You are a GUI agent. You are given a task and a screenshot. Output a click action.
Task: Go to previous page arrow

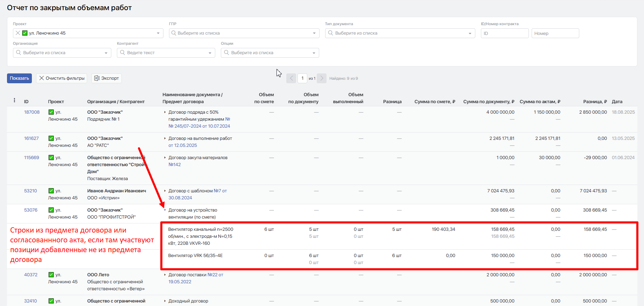point(291,78)
